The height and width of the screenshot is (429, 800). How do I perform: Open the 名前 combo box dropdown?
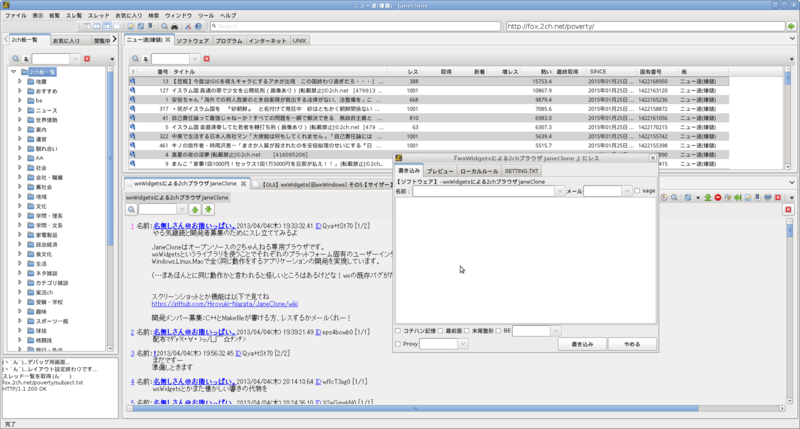[560, 191]
